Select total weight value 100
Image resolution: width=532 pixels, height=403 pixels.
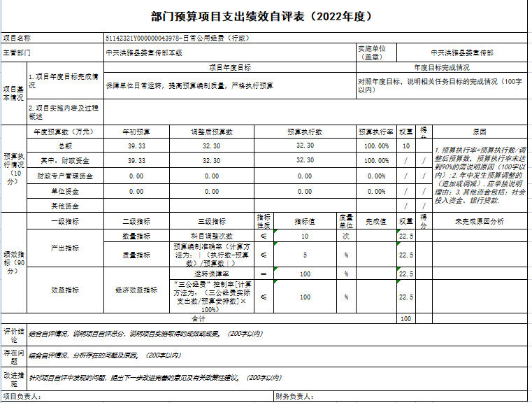tap(406, 318)
